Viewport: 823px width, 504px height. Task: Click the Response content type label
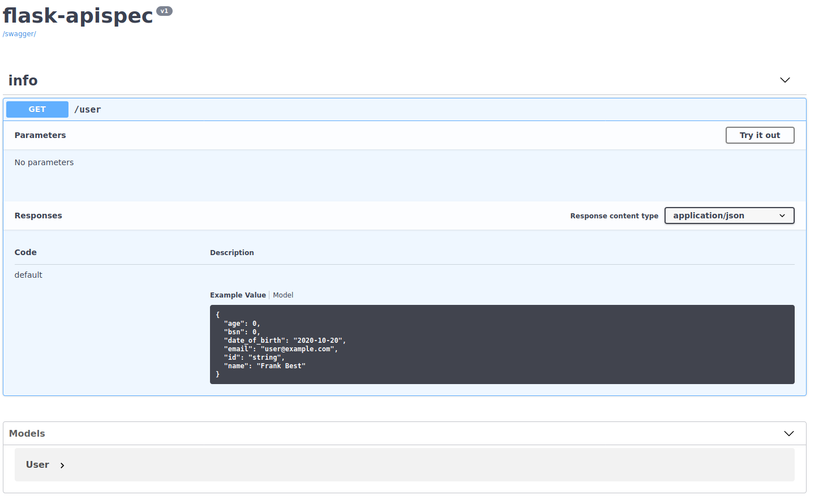614,216
